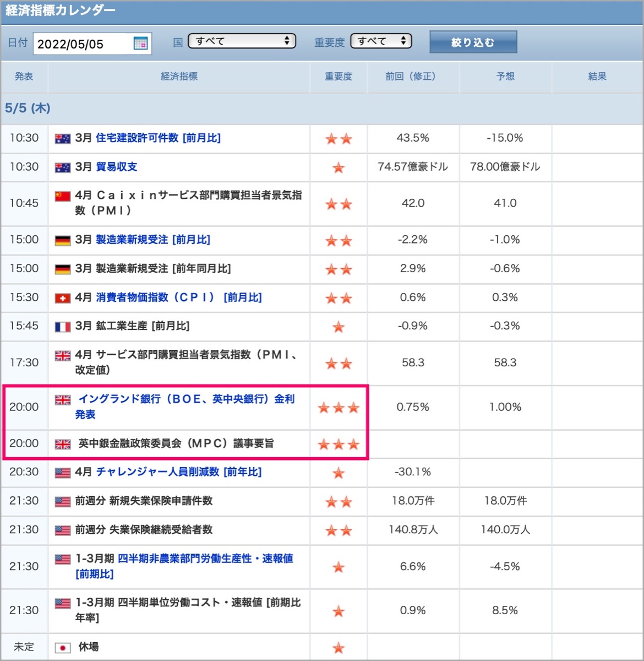Click the German flag beside 製造業新規受注 [前月比]
The width and height of the screenshot is (644, 661).
[63, 241]
